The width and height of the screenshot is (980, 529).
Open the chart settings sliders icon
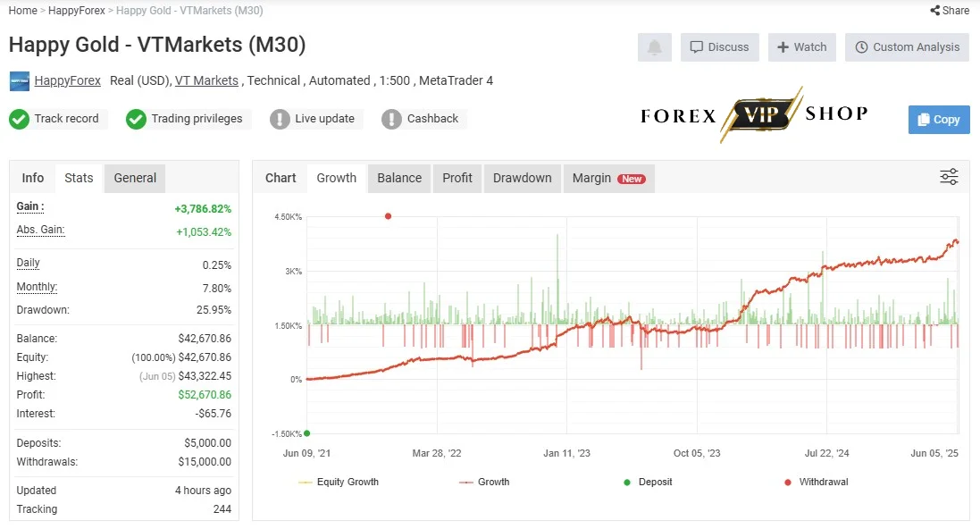point(949,177)
